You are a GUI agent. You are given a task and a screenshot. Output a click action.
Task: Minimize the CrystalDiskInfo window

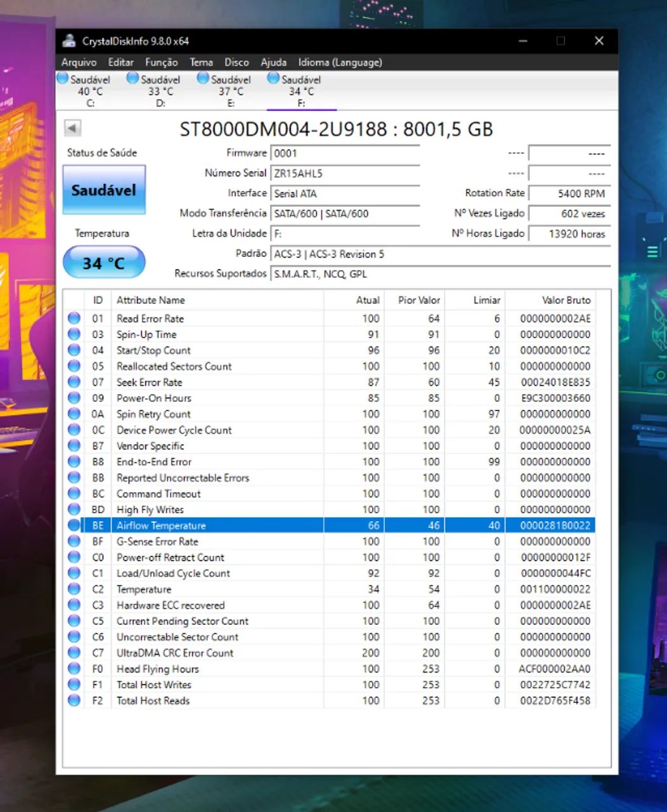point(523,41)
